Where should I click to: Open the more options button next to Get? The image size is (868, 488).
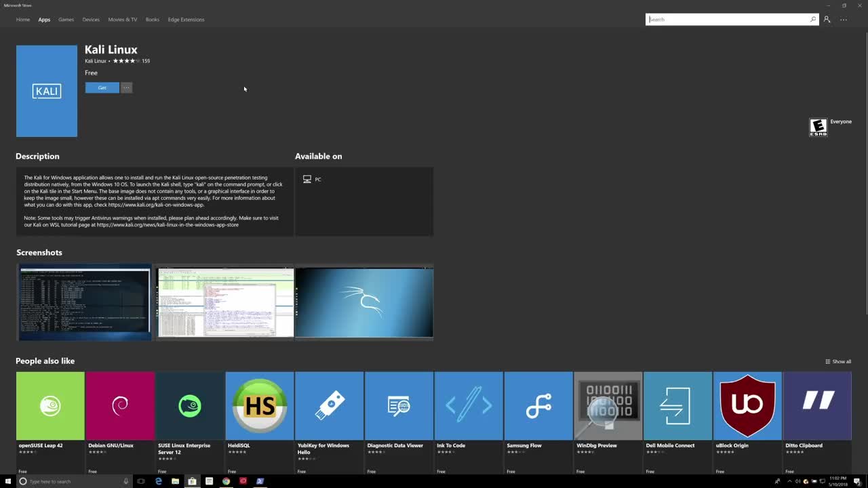(126, 87)
